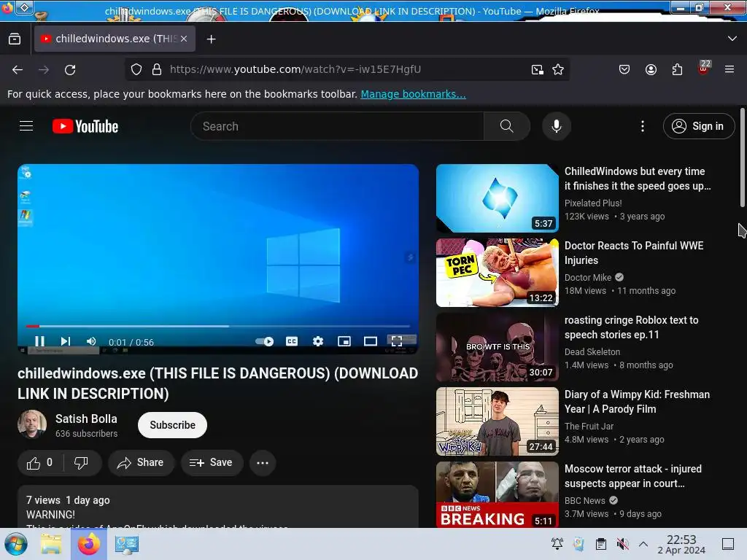Image resolution: width=747 pixels, height=560 pixels.
Task: Open uBlock extension with 22 badge
Action: (704, 68)
